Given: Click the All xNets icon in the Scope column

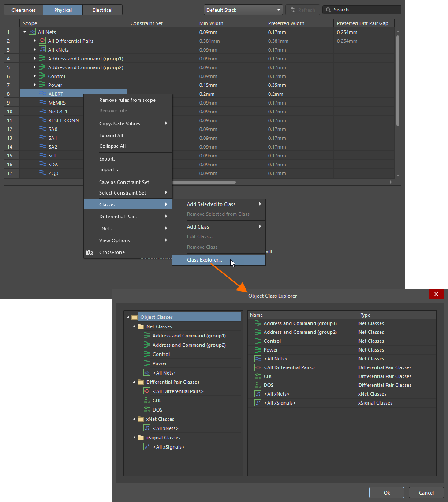Looking at the screenshot, I should coord(42,49).
